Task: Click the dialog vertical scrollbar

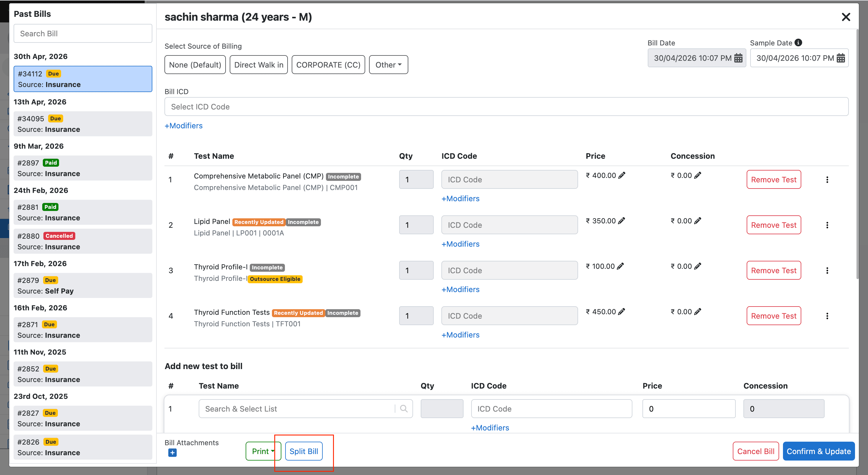Action: (x=858, y=154)
